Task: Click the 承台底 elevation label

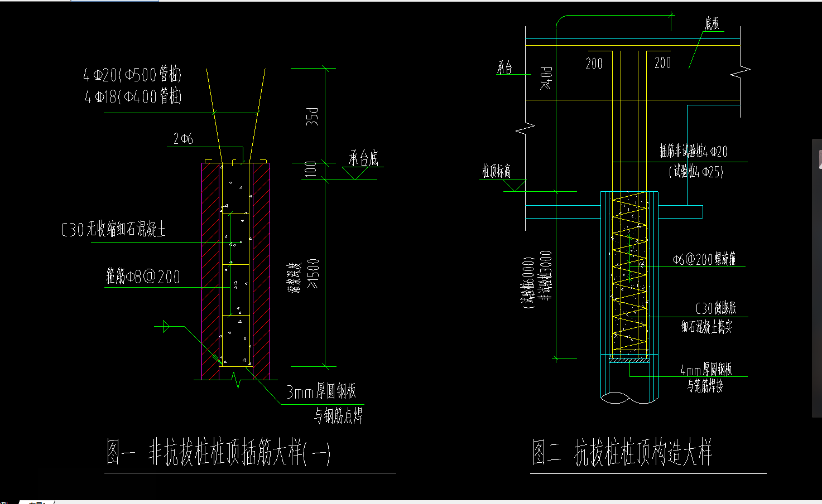Action: point(364,158)
